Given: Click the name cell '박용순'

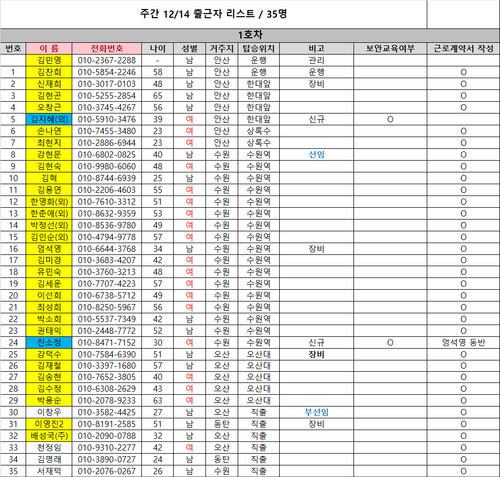Looking at the screenshot, I should 49,400.
